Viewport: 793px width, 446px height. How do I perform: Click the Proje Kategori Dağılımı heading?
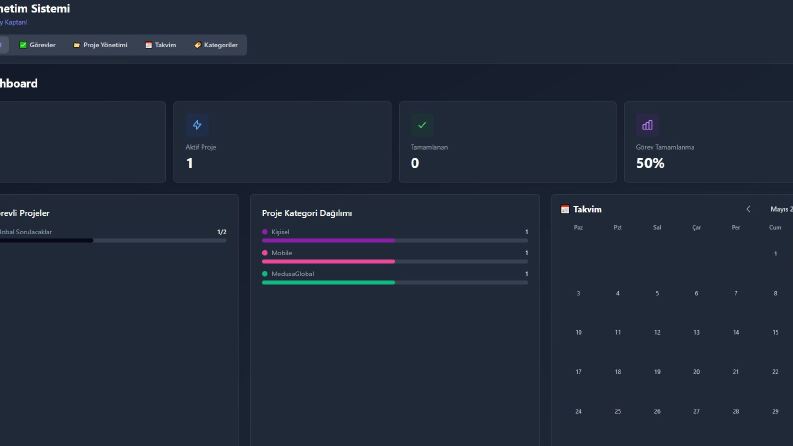307,213
